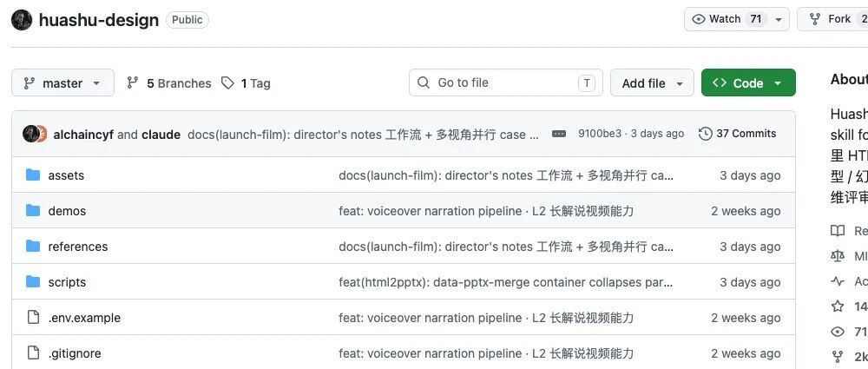868x369 pixels.
Task: Click '3 days ago' in scripts row
Action: [750, 282]
